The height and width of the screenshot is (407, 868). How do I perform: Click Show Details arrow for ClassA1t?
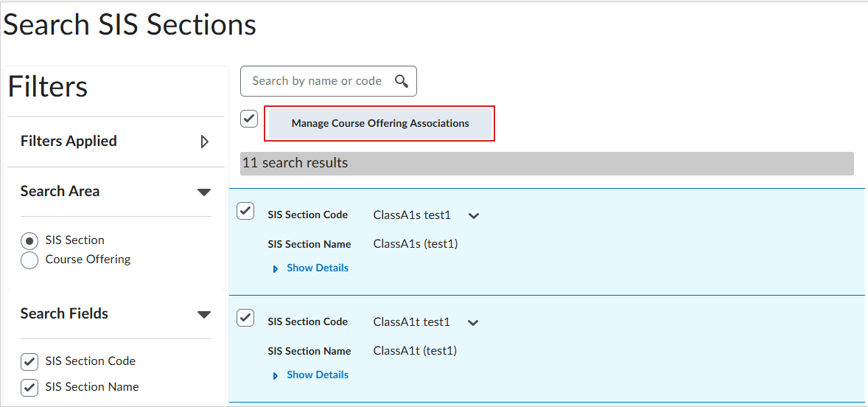[x=276, y=376]
